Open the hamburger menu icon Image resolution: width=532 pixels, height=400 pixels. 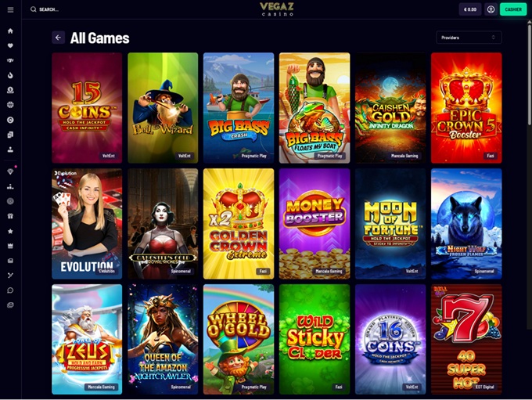coord(10,10)
